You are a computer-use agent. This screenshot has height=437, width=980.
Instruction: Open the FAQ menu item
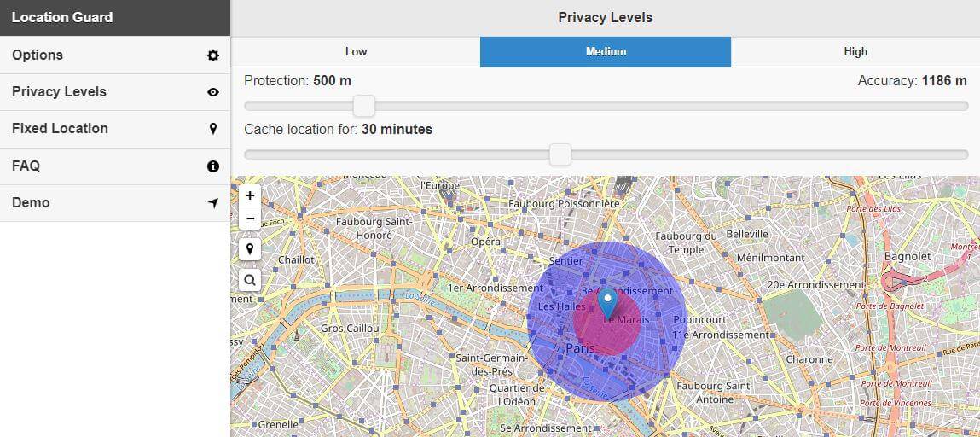click(115, 166)
